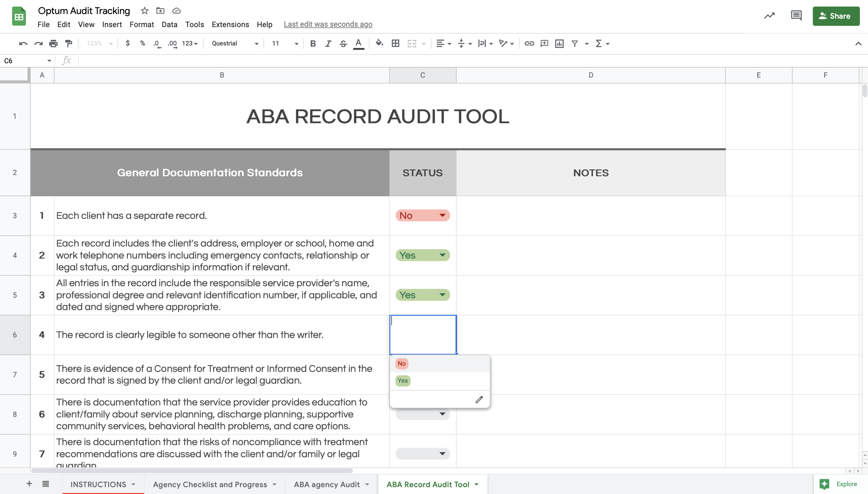Toggle strikethrough formatting
Image resolution: width=868 pixels, height=494 pixels.
tap(343, 43)
